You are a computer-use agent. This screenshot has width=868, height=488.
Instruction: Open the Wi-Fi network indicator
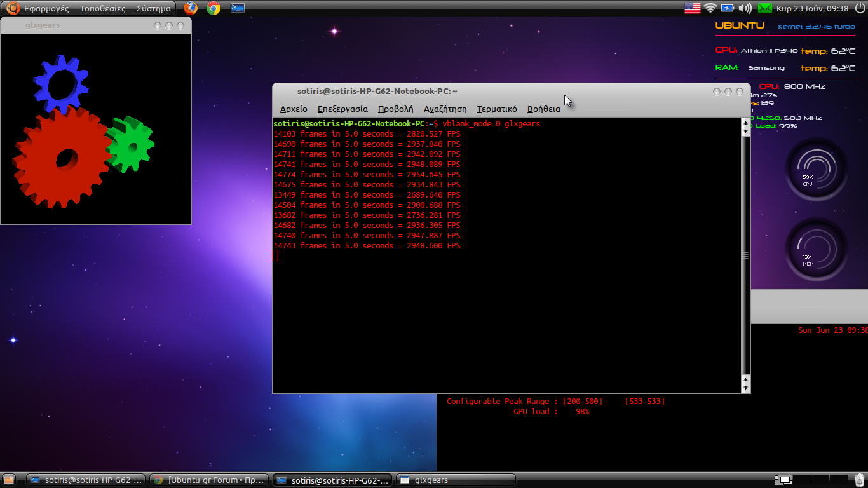pyautogui.click(x=710, y=8)
